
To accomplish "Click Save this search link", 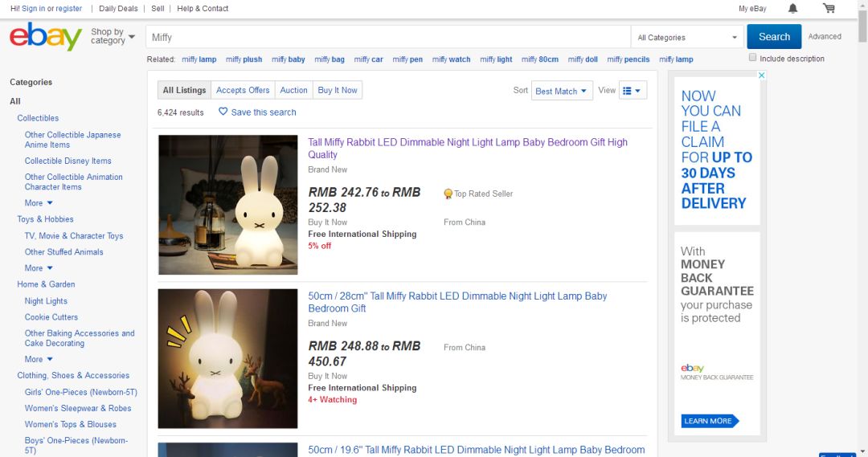I will (264, 112).
